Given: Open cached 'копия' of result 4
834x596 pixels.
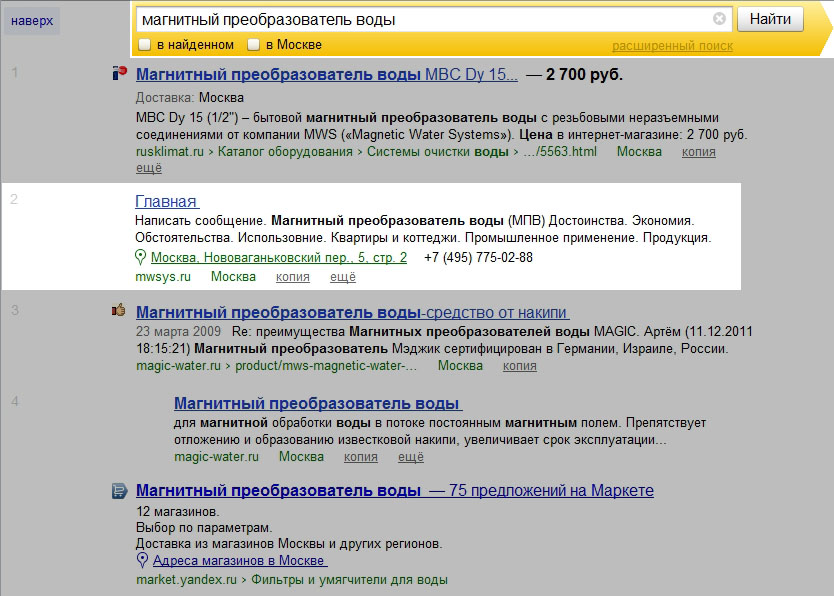Looking at the screenshot, I should click(x=361, y=457).
